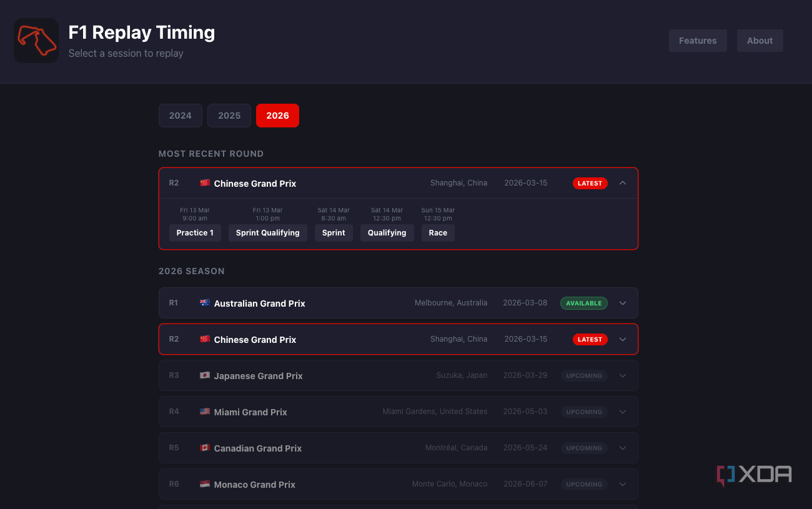Screen dimensions: 812x509
Task: Expand the Australian Grand Prix row chevron
Action: 623,303
